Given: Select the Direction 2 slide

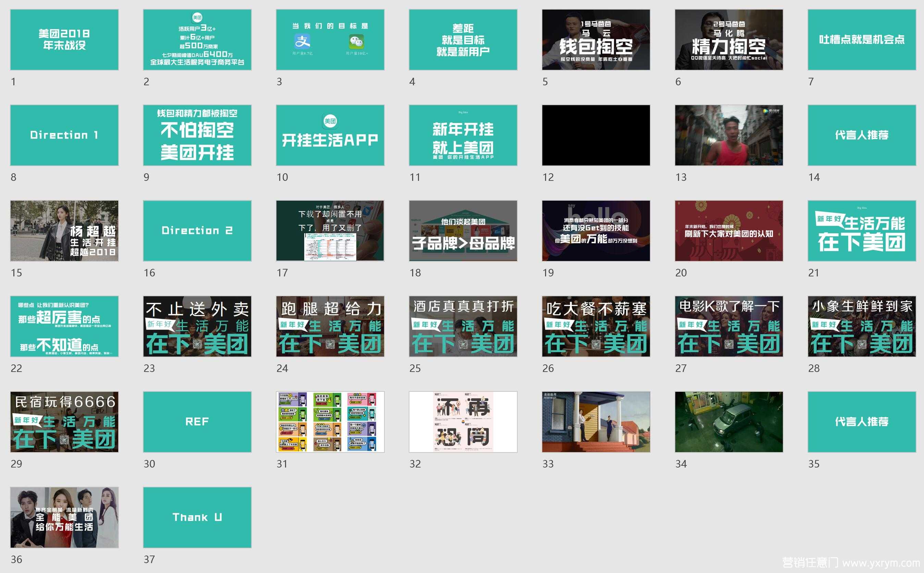Looking at the screenshot, I should (x=197, y=231).
